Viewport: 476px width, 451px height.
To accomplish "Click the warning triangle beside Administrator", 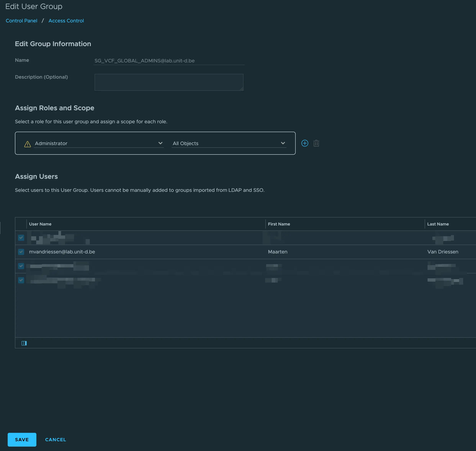I will [x=27, y=144].
